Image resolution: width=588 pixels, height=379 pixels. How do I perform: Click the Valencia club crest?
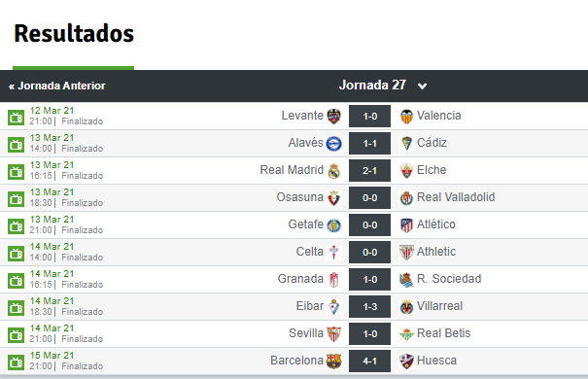point(406,117)
